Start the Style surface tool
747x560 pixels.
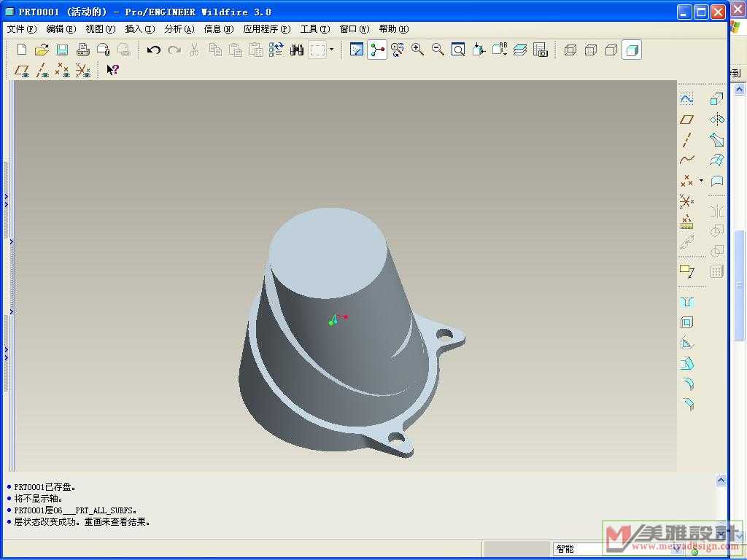(x=716, y=181)
